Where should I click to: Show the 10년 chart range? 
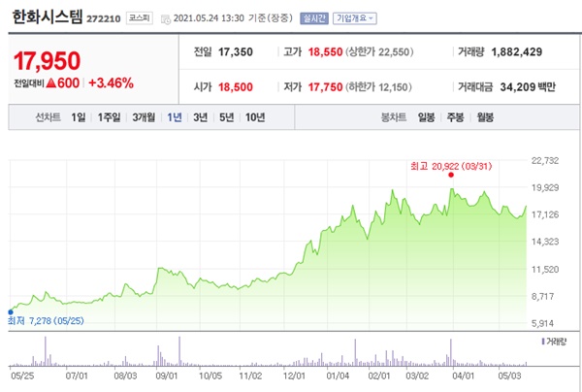click(255, 117)
